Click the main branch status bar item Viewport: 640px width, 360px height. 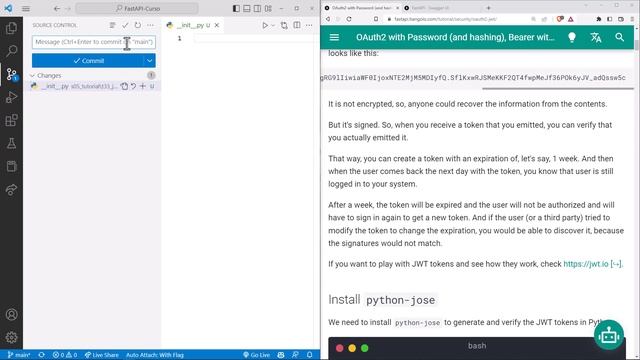(x=19, y=355)
